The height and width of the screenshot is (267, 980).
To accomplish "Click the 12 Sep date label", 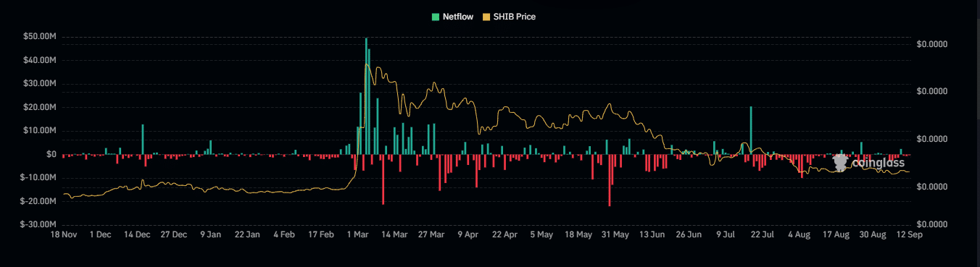I will pos(910,234).
